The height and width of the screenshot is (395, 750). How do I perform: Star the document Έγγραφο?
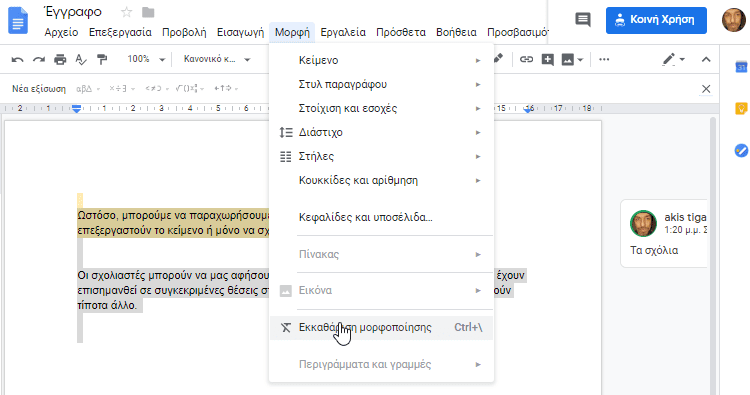pos(126,12)
